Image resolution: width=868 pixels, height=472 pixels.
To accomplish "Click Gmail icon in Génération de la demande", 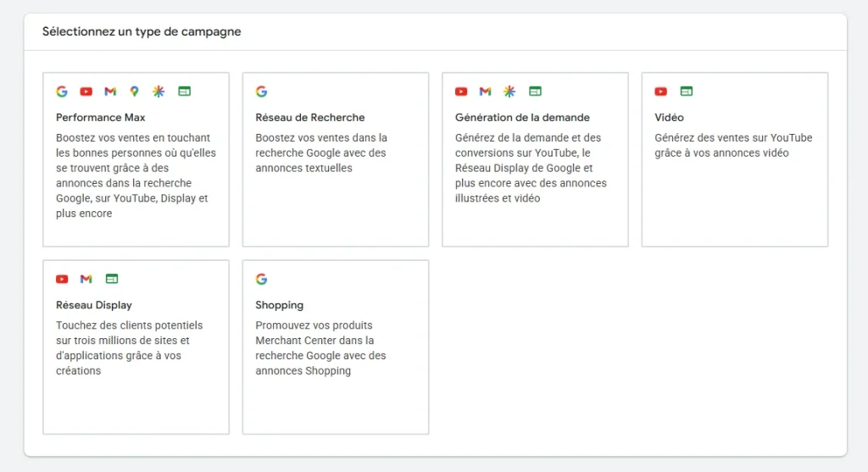I will pos(486,92).
